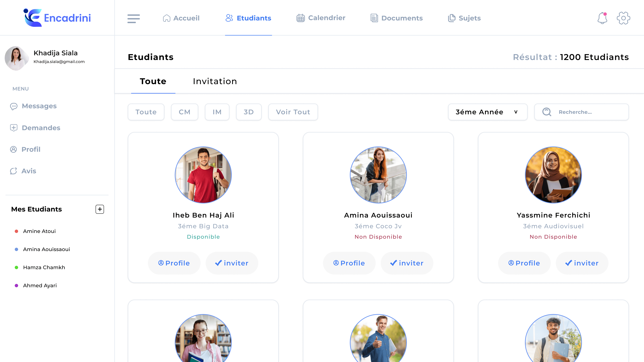The height and width of the screenshot is (362, 644).
Task: Click the name Iheb Ben Haj Ali
Action: point(203,215)
